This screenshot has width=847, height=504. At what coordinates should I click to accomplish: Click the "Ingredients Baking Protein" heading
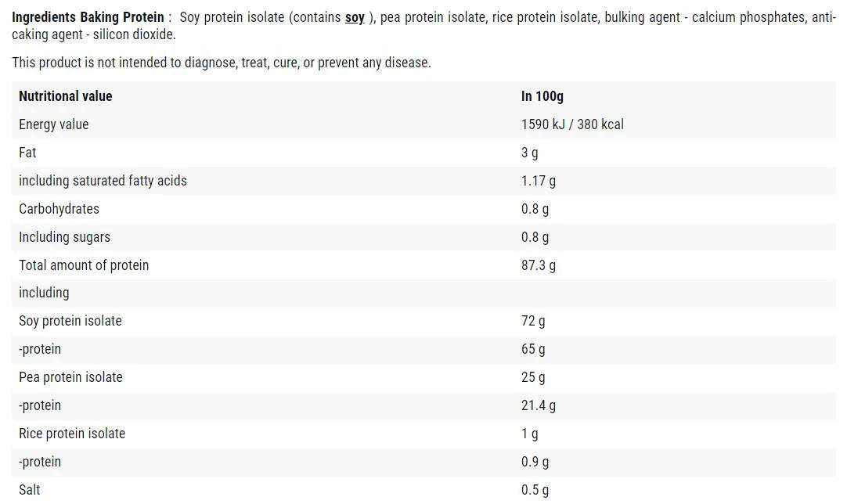coord(88,17)
